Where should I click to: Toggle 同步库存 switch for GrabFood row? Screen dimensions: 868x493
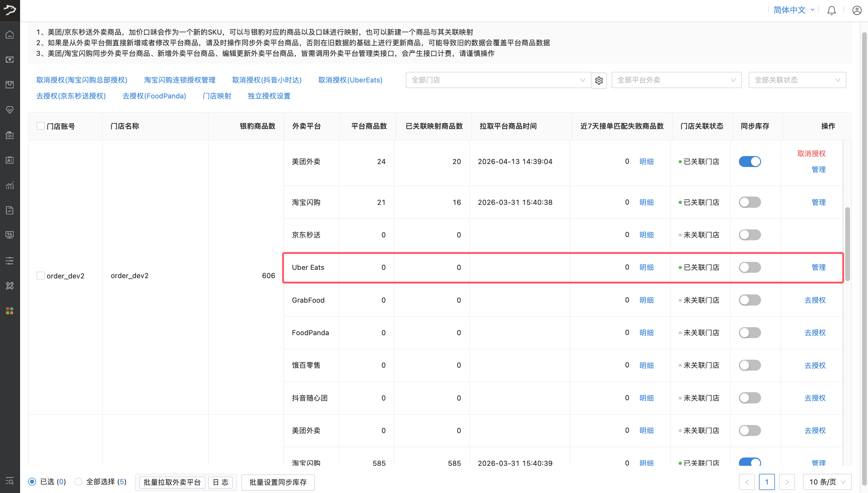[750, 300]
